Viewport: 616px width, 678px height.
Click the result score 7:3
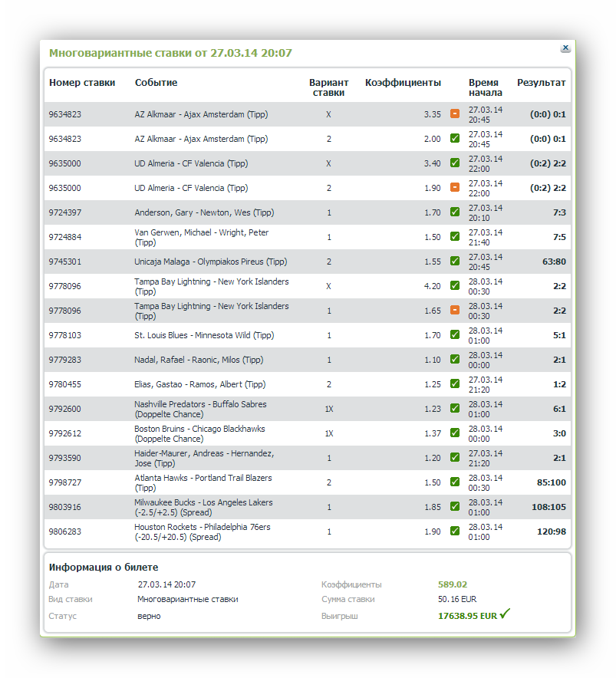[560, 212]
